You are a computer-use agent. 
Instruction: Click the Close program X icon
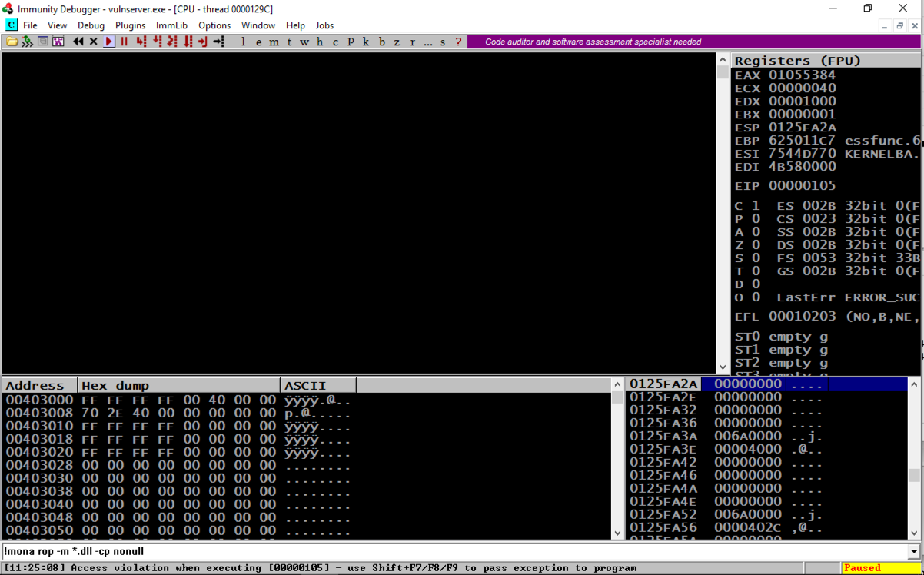pyautogui.click(x=94, y=42)
